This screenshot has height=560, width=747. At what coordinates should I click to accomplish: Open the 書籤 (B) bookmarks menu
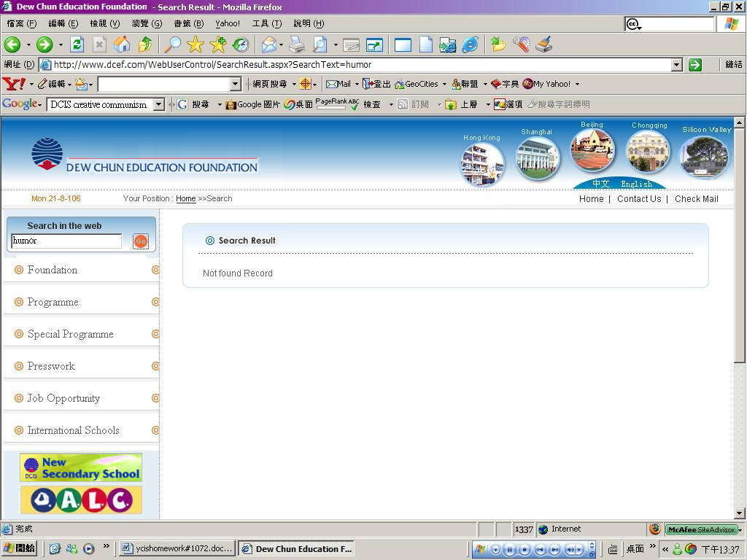[189, 23]
